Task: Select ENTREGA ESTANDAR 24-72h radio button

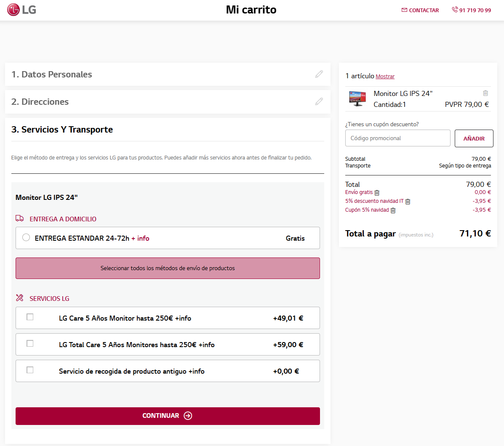Action: click(26, 238)
